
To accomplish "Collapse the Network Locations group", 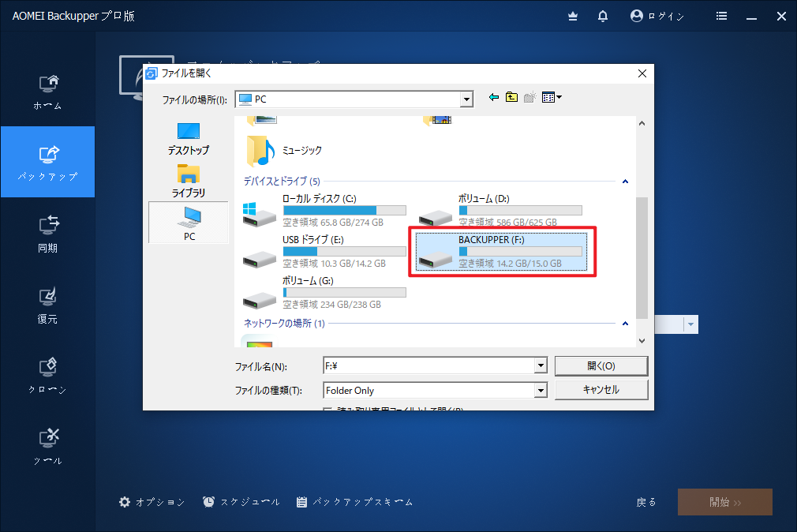I will coord(625,324).
